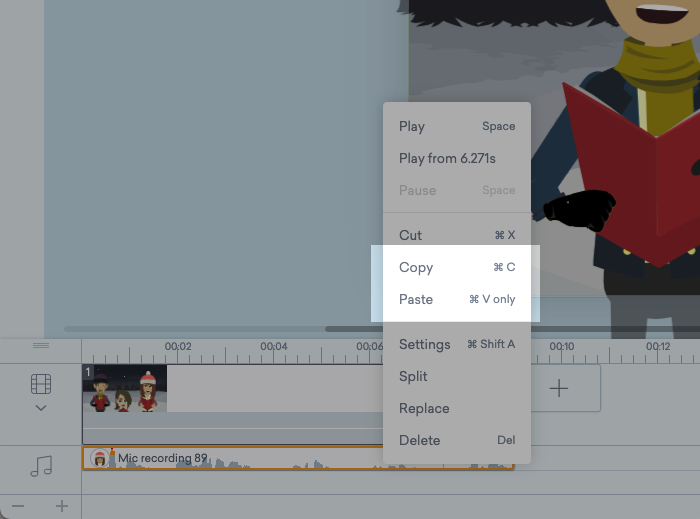Zoom in timeline with plus icon
Viewport: 700px width, 519px height.
pyautogui.click(x=62, y=506)
